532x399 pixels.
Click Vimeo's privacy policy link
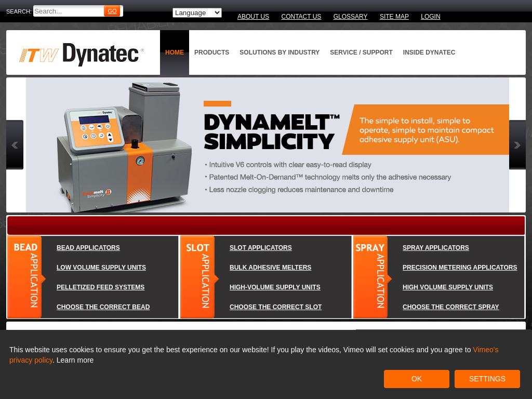[x=486, y=350]
